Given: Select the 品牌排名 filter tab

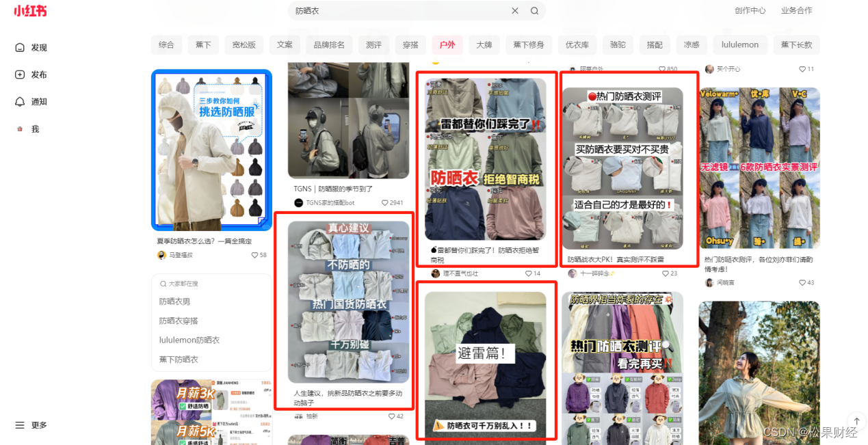Looking at the screenshot, I should [x=329, y=45].
